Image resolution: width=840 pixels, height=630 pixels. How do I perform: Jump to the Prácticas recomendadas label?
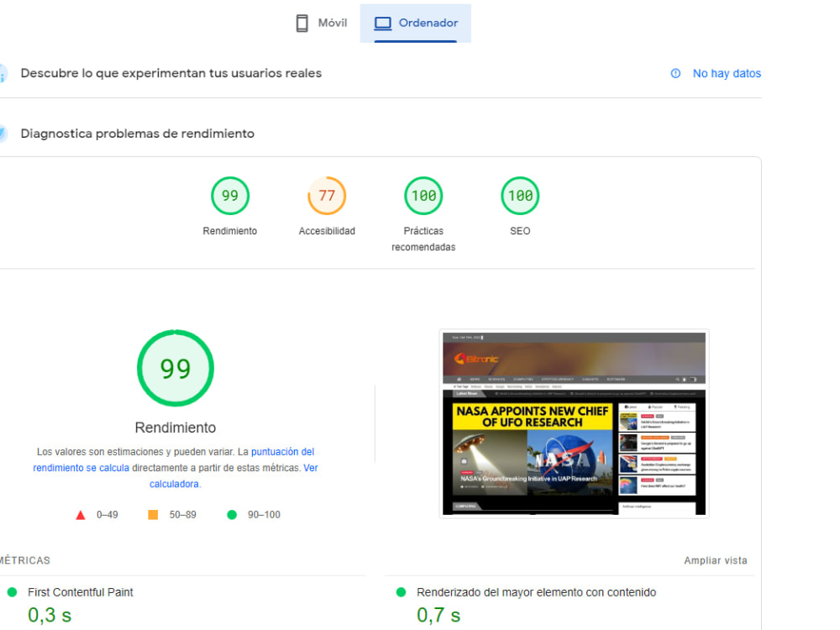coord(423,239)
